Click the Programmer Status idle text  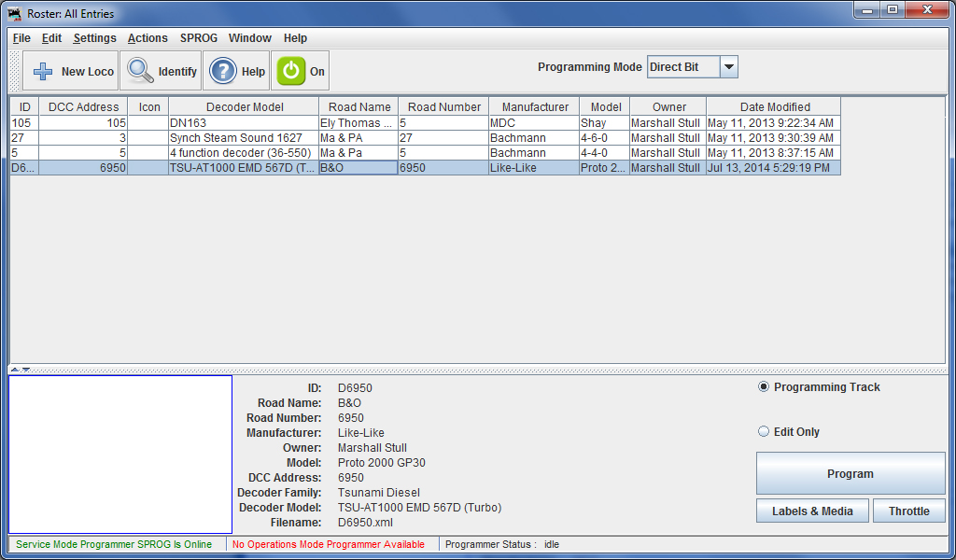pyautogui.click(x=501, y=544)
